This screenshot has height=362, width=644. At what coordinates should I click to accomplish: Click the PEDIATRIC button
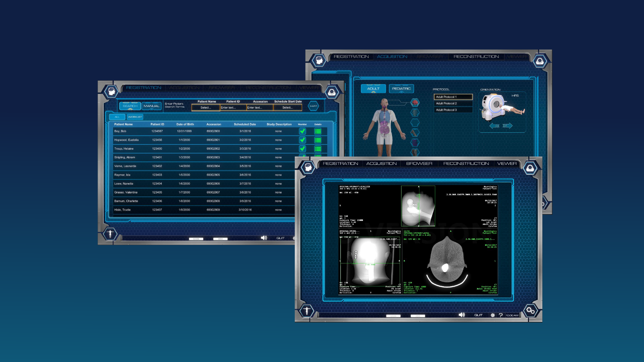coord(401,88)
